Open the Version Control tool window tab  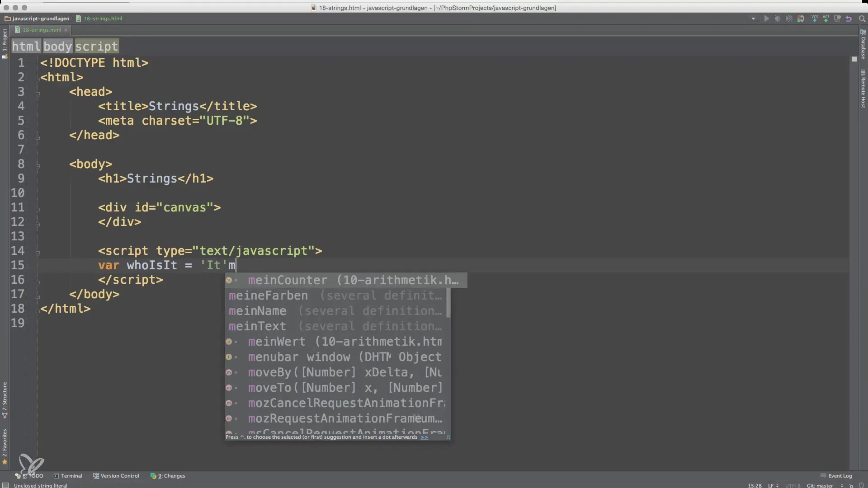pos(116,476)
